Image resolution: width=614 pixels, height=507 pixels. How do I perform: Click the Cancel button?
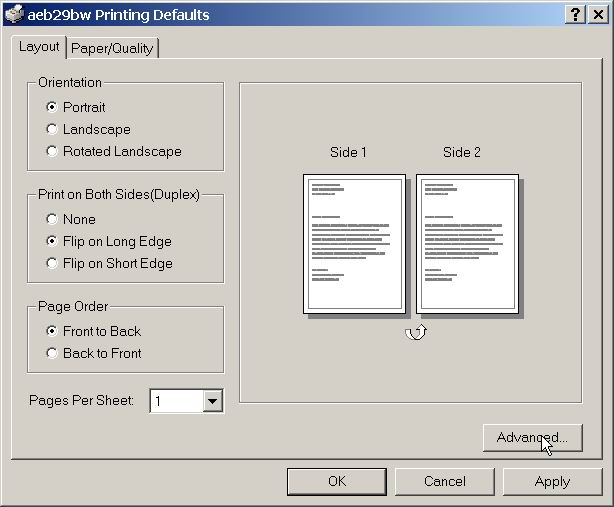[x=444, y=481]
